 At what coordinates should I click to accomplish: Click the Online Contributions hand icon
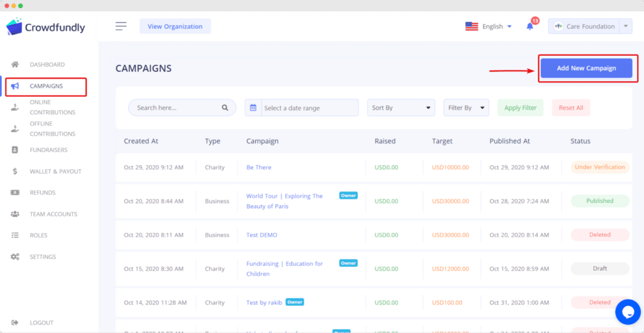click(x=15, y=107)
